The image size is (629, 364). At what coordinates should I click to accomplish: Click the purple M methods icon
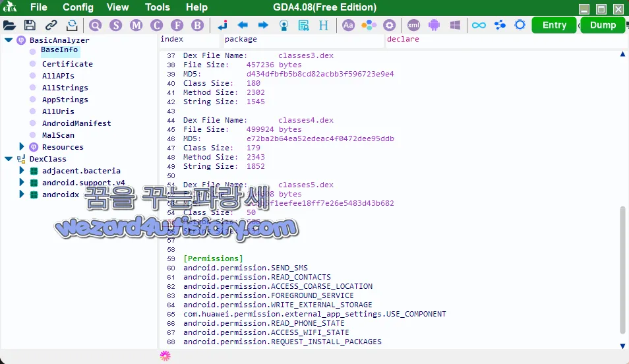tap(136, 25)
